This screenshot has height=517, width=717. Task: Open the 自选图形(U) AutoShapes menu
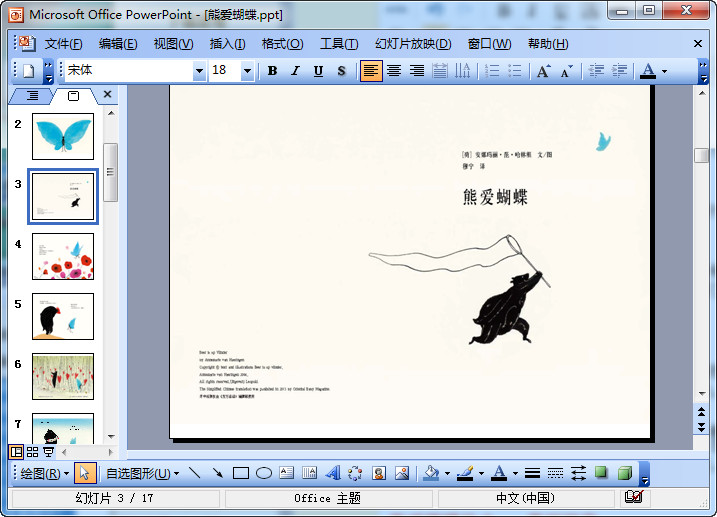[142, 474]
